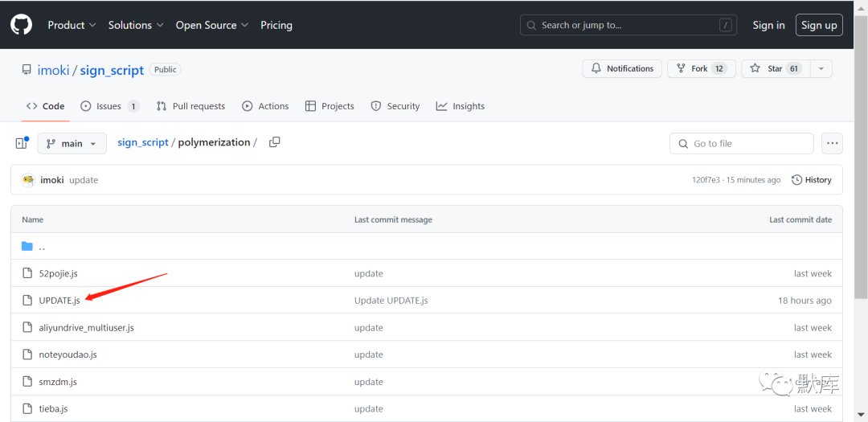Open the main branch selector
The image size is (868, 422).
[x=72, y=143]
